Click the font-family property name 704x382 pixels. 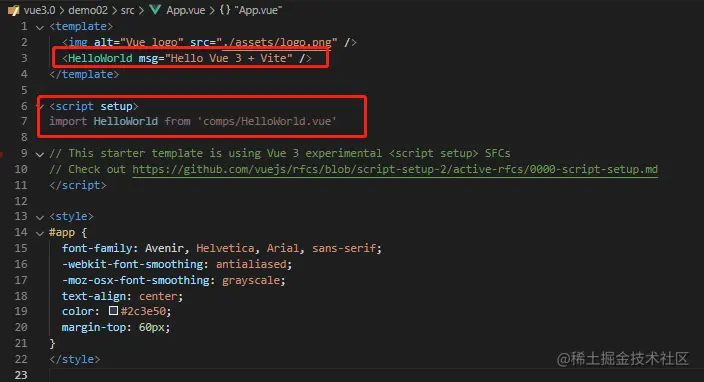click(x=97, y=248)
